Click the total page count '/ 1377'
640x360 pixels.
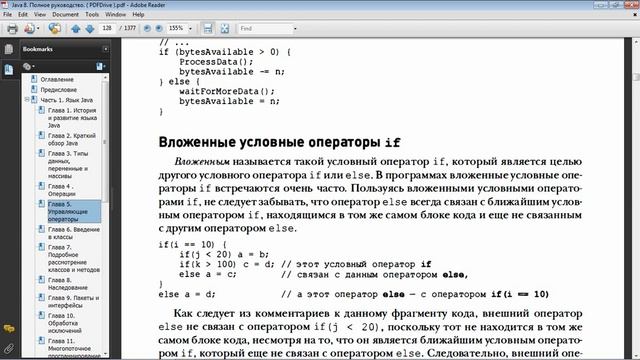(127, 28)
